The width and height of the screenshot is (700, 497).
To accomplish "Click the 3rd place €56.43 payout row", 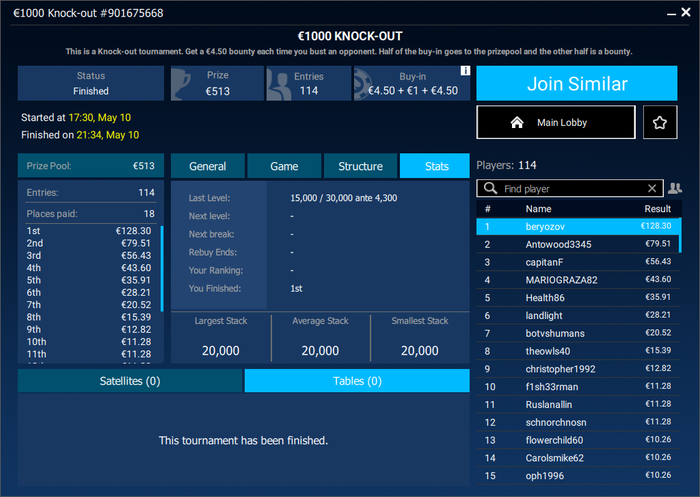I will coord(89,255).
